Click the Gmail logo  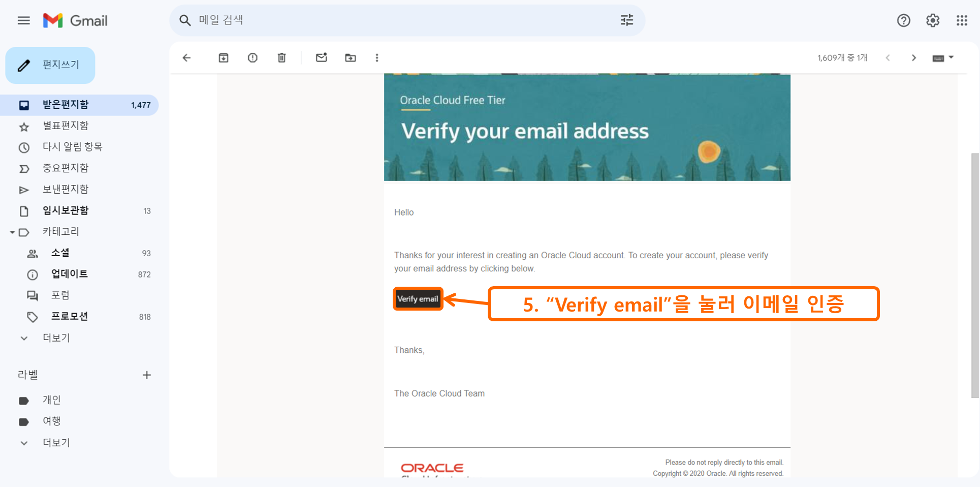(x=75, y=20)
